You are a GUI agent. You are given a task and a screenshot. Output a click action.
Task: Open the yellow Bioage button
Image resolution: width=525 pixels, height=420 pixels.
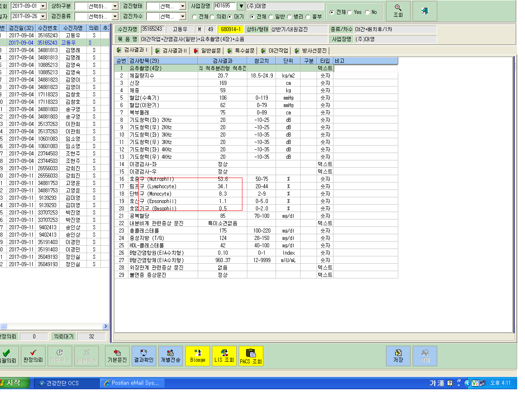[198, 356]
